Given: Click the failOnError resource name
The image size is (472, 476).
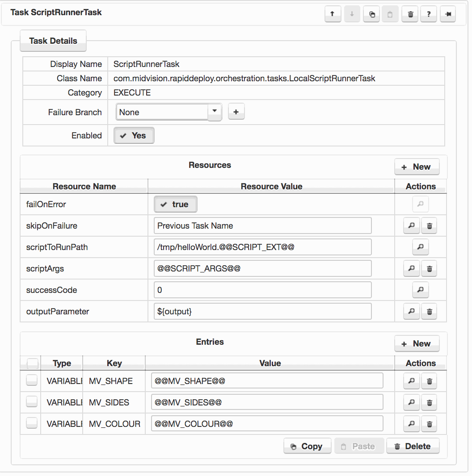Looking at the screenshot, I should [x=46, y=205].
